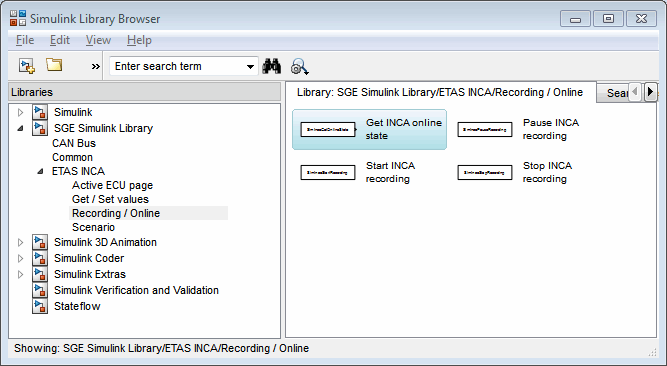Expand the Simulink 3D Animation node

[20, 242]
